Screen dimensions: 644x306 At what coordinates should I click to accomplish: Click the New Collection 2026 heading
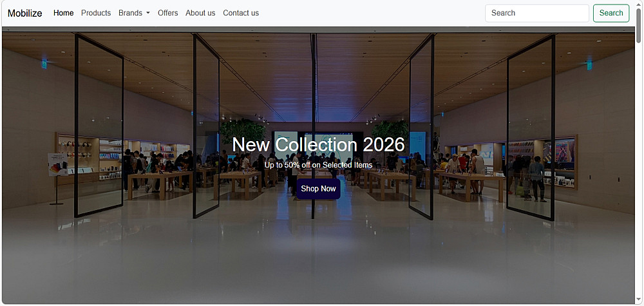tap(318, 144)
